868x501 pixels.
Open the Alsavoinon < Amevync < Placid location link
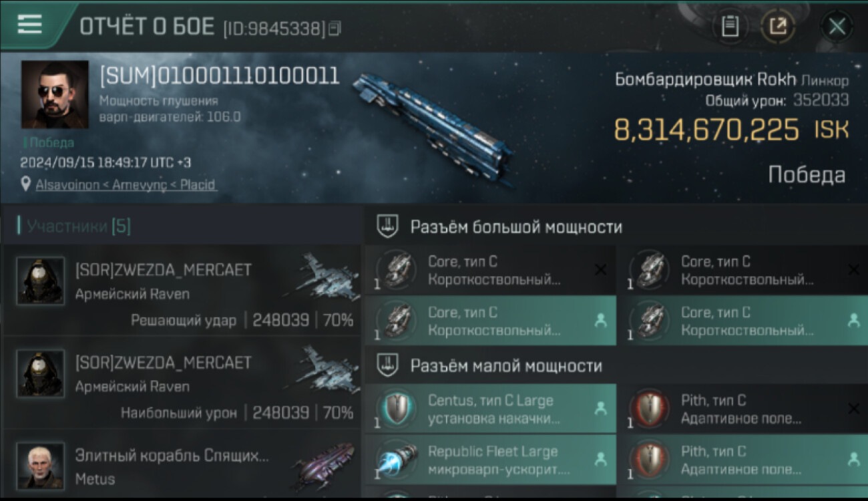tap(126, 184)
